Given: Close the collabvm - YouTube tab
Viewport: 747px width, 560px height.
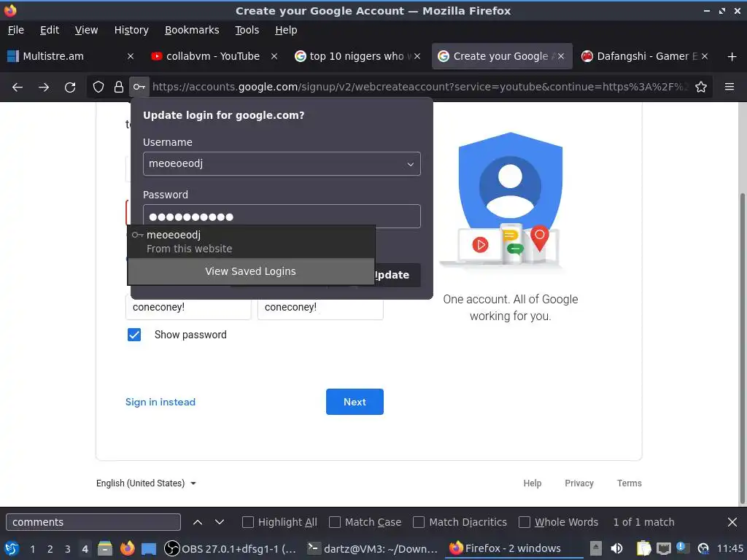Looking at the screenshot, I should (x=274, y=56).
